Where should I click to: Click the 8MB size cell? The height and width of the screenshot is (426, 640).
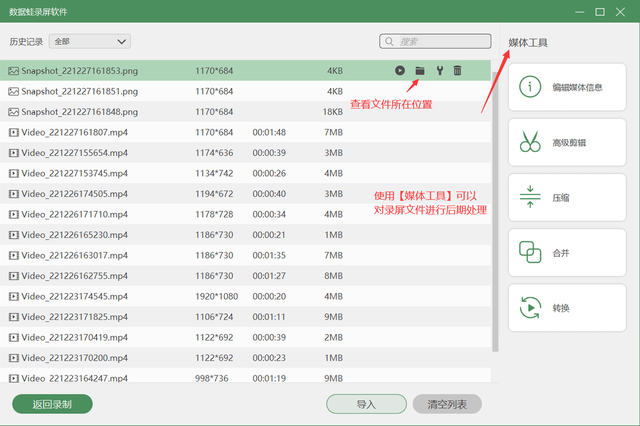pyautogui.click(x=333, y=276)
